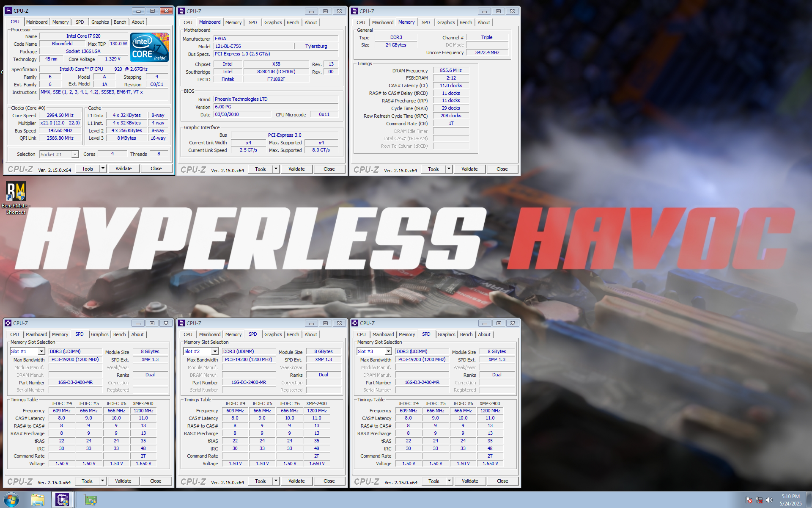The image size is (812, 508).
Task: Click the Multiplier value x21.0 (12.0 - 22.0)
Action: [60, 123]
